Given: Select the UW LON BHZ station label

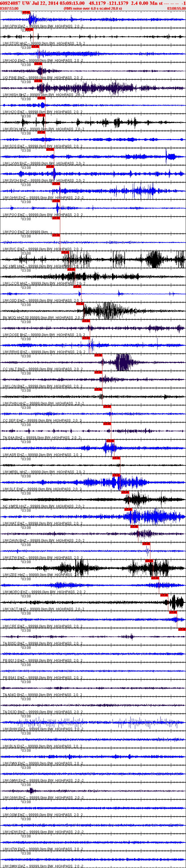Looking at the screenshot, I should pyautogui.click(x=43, y=387).
